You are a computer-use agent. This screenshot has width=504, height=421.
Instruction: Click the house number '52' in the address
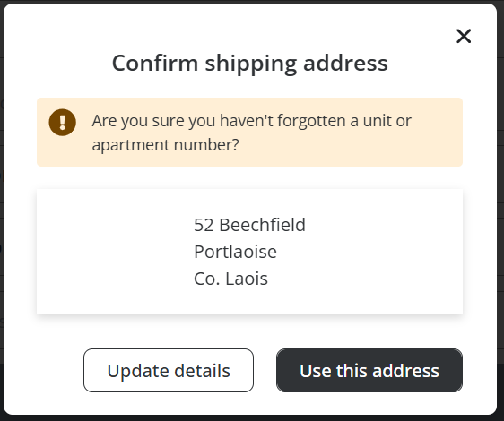click(x=204, y=225)
